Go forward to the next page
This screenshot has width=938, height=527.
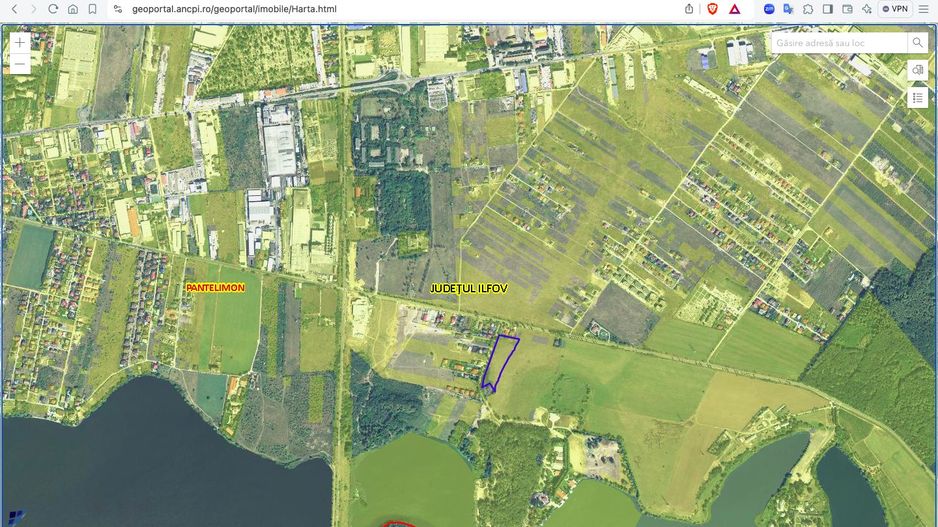pos(34,9)
